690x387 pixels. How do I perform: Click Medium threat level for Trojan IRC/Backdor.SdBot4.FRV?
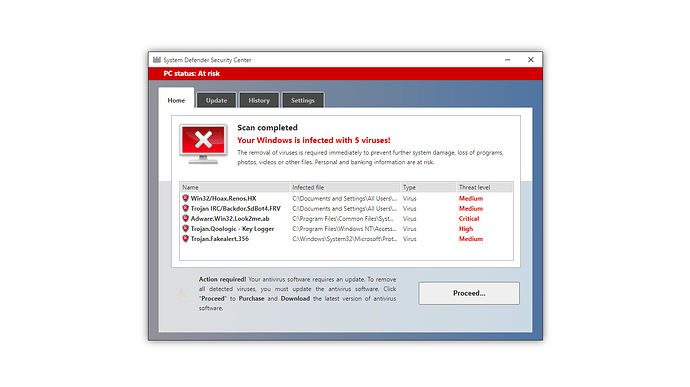471,209
